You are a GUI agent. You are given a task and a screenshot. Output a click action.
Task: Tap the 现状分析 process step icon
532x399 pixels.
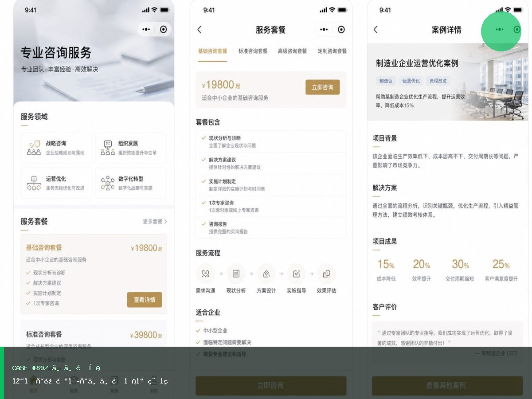(x=236, y=274)
